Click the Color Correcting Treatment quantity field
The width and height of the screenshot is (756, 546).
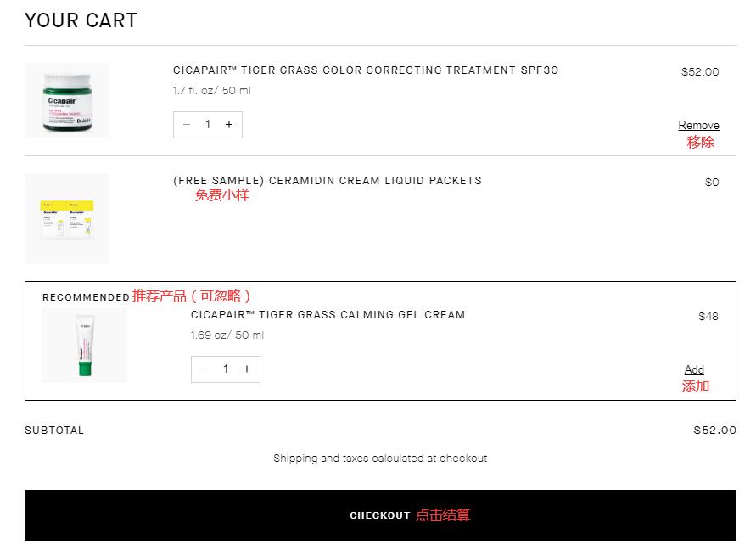click(208, 125)
